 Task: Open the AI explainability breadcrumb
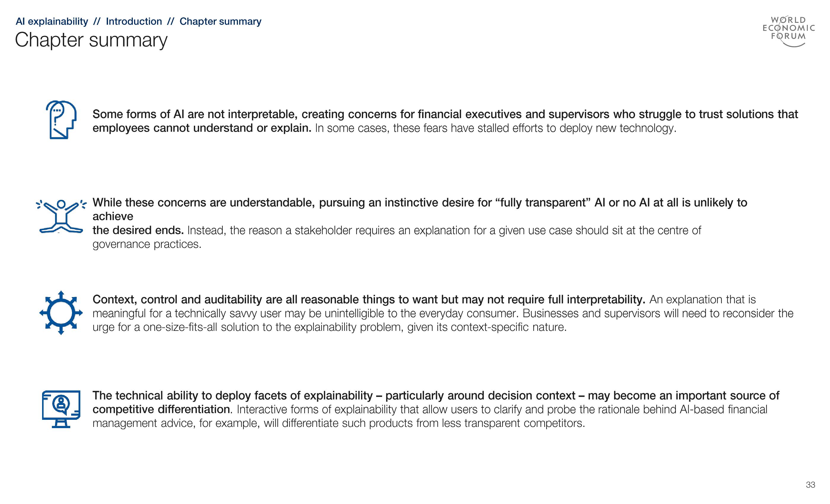coord(52,22)
